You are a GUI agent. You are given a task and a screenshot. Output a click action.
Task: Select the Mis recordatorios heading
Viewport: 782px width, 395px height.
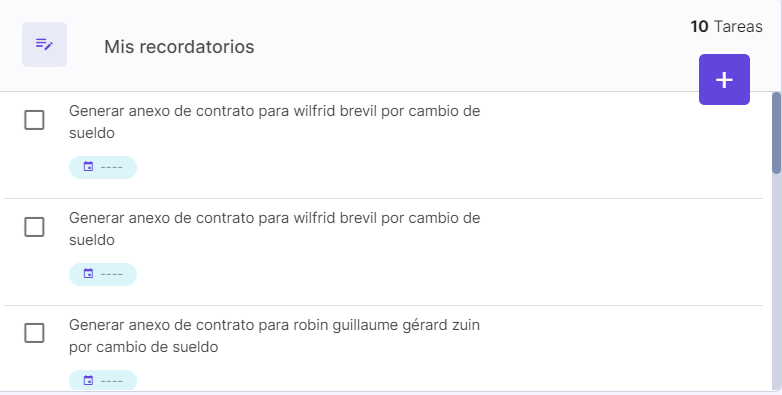(179, 47)
